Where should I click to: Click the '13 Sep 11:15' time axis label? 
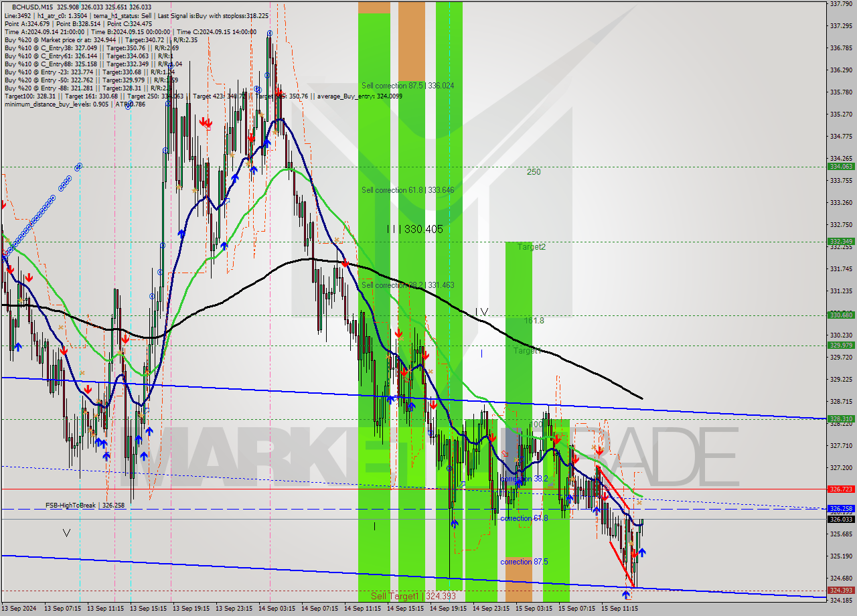pos(105,609)
